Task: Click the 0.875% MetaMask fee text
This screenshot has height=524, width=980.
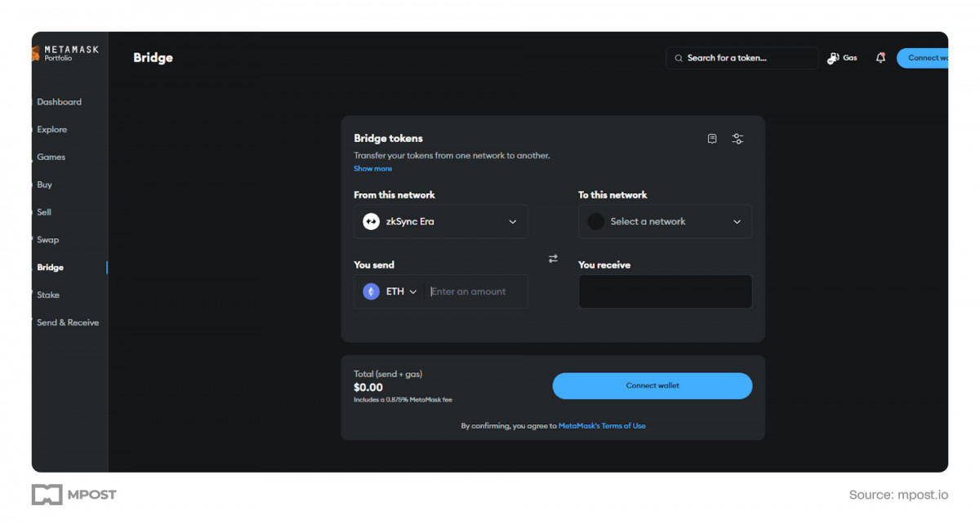Action: 403,400
